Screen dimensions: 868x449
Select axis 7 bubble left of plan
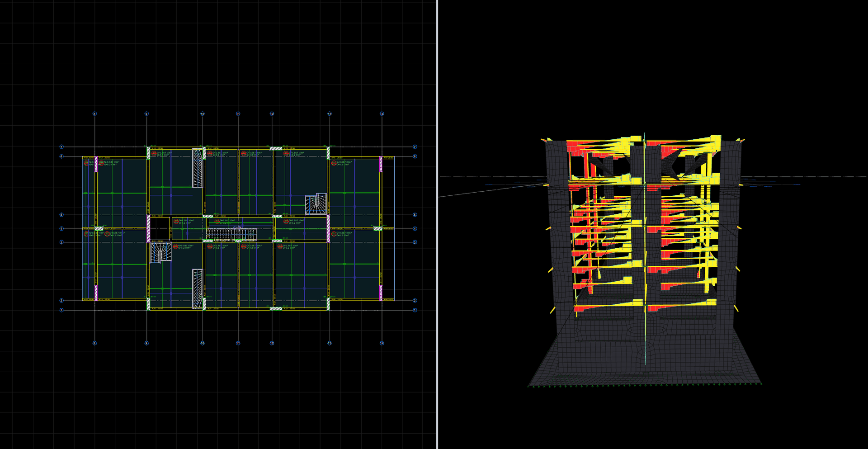(62, 147)
